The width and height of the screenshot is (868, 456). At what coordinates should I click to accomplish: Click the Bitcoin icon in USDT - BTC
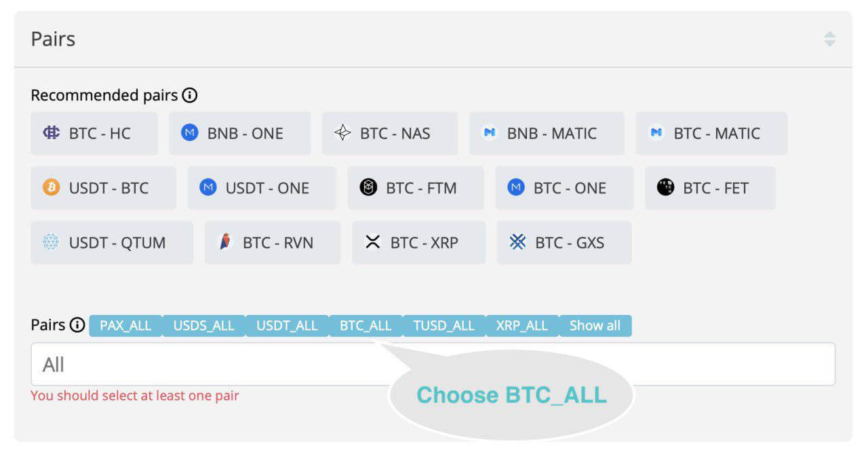(52, 188)
